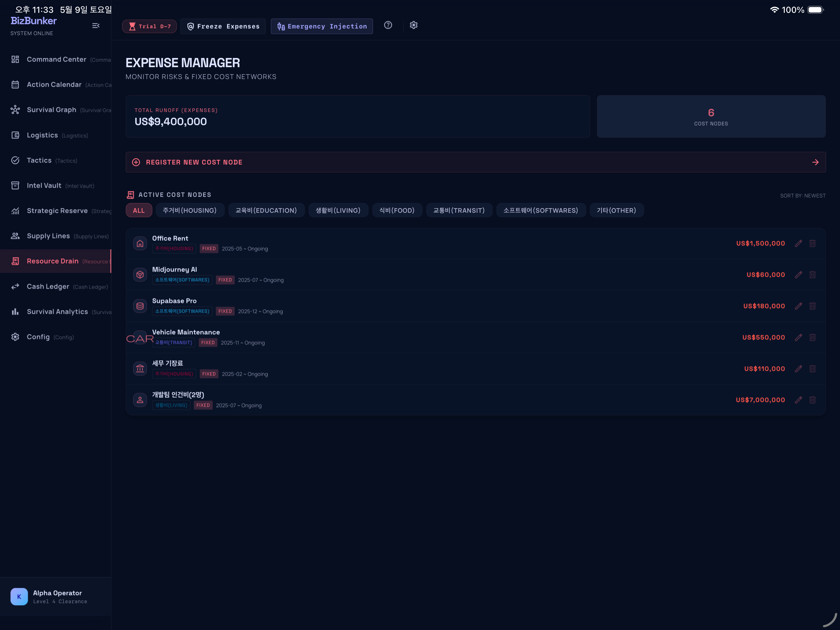Filter by 주거비(HOUSING) category
The height and width of the screenshot is (630, 840).
(x=190, y=210)
